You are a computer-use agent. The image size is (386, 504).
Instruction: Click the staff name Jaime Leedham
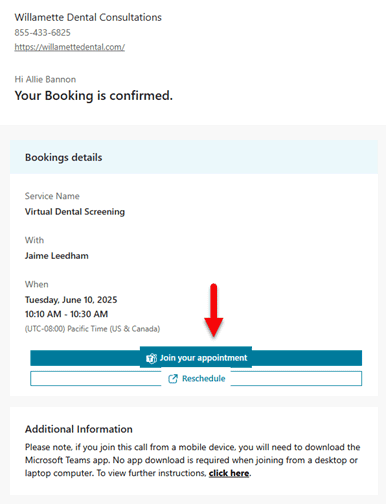point(57,256)
